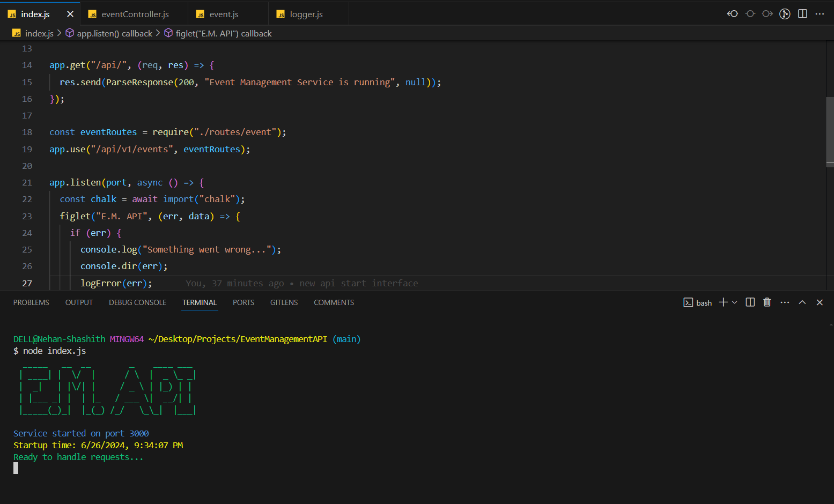Click the "/api/v1/events" string

(132, 150)
